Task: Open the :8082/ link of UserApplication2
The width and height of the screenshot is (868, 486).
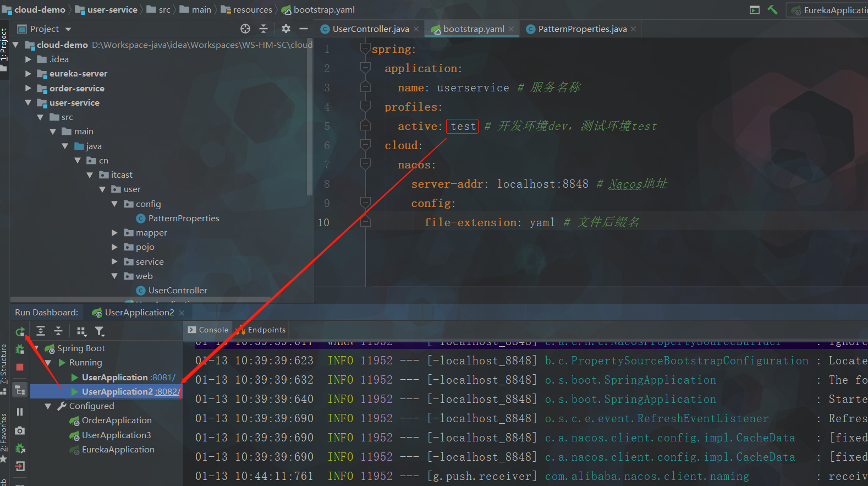Action: coord(167,392)
